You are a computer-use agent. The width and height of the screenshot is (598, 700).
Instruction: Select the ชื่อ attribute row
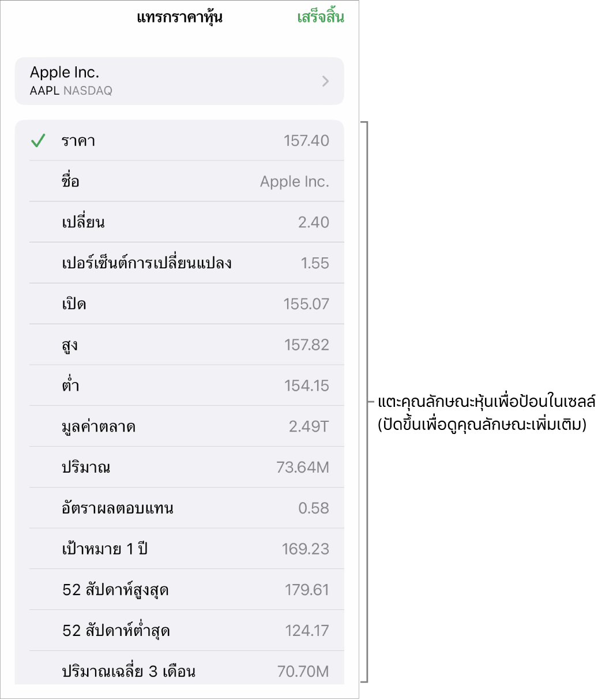(179, 182)
